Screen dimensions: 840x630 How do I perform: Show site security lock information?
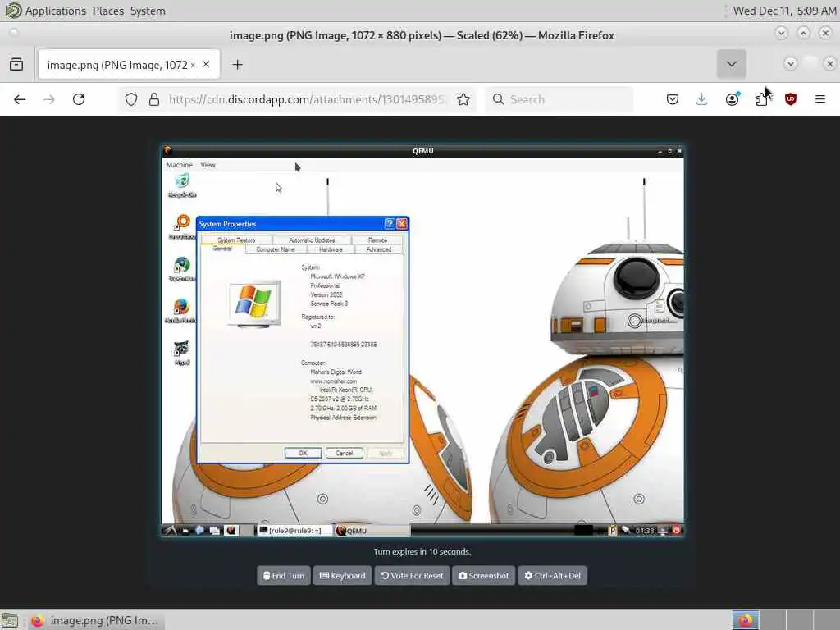pos(154,99)
